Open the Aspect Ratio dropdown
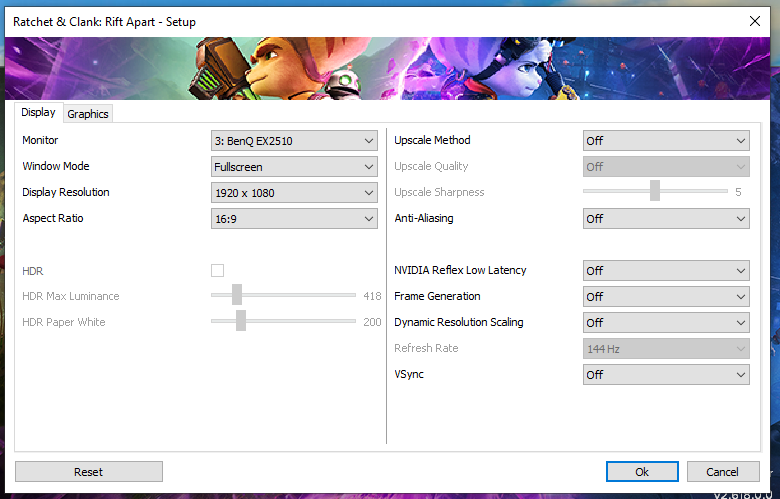The width and height of the screenshot is (780, 499). (294, 218)
